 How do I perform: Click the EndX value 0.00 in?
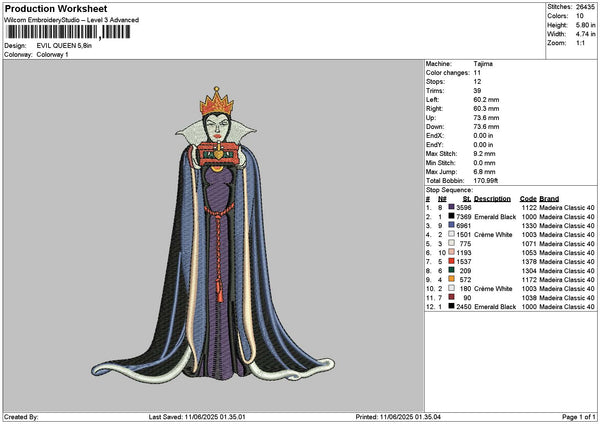pyautogui.click(x=483, y=135)
